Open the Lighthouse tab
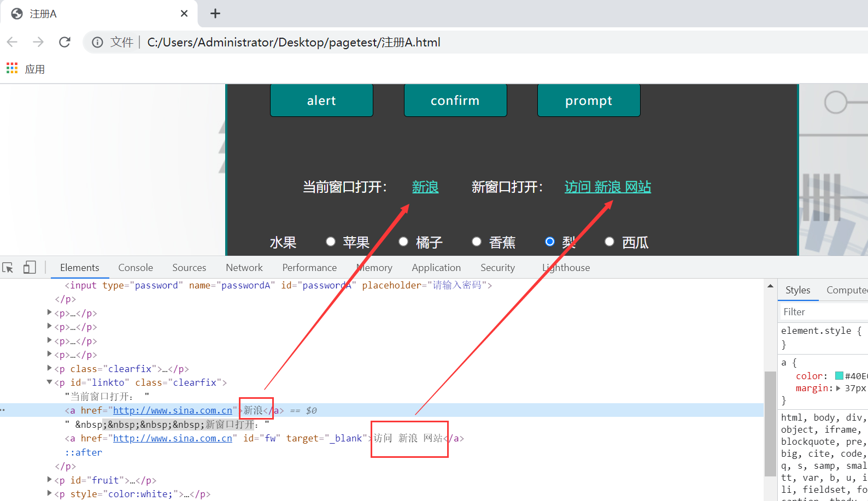The height and width of the screenshot is (501, 868). (x=566, y=268)
